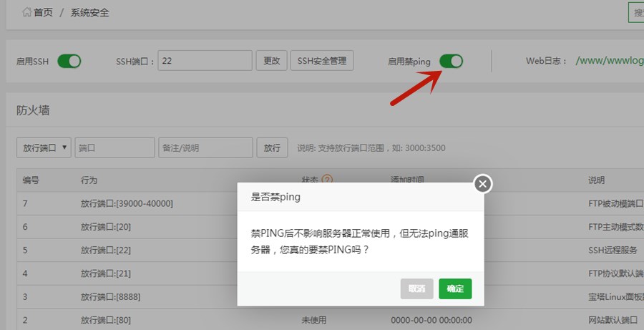Click 确定 to confirm disabling ping
Image resolution: width=644 pixels, height=330 pixels.
455,288
